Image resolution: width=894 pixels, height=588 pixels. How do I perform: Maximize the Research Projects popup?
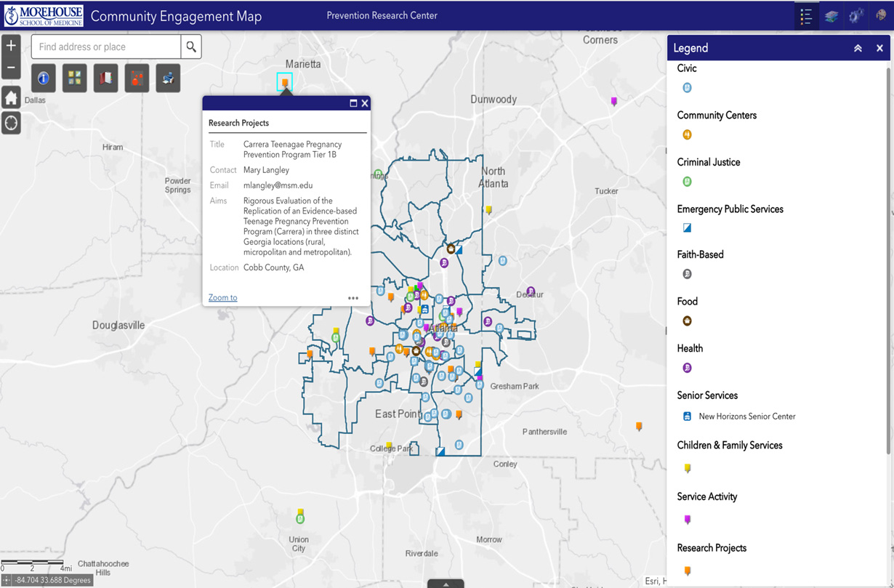pyautogui.click(x=353, y=103)
